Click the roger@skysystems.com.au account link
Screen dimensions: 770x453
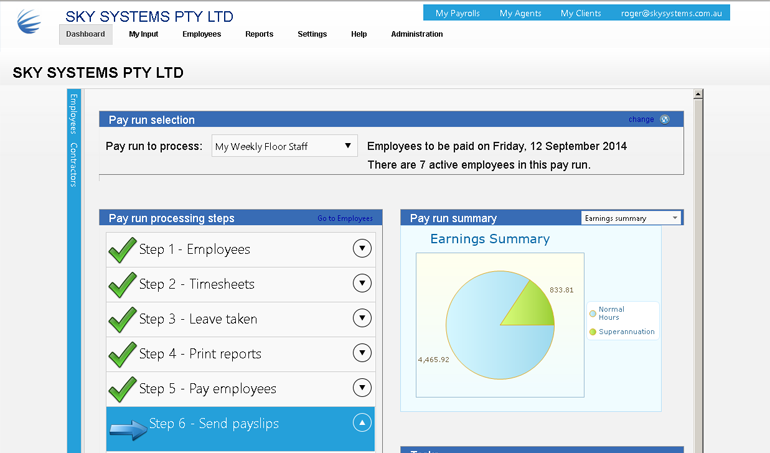pyautogui.click(x=671, y=13)
